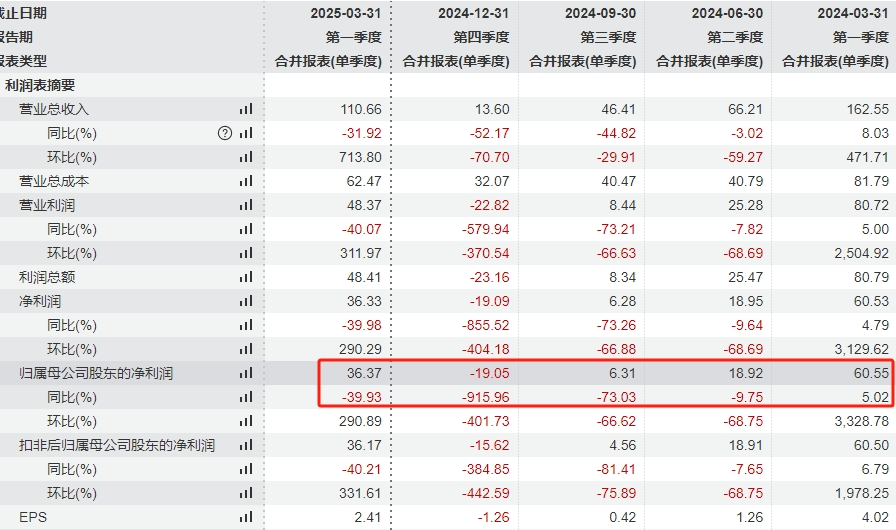Open chart icon for 净利润 row
This screenshot has width=896, height=530.
246,301
